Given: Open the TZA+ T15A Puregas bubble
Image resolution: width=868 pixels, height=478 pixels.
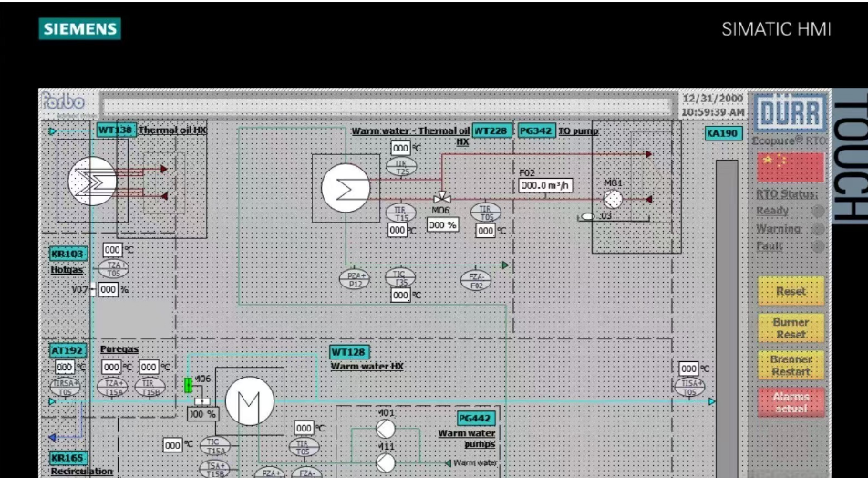Looking at the screenshot, I should (x=112, y=387).
